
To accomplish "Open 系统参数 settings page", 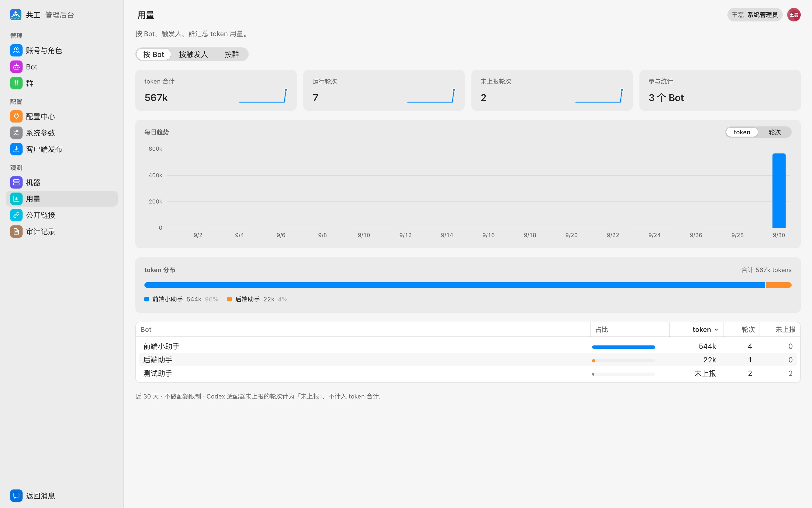I will (x=62, y=133).
